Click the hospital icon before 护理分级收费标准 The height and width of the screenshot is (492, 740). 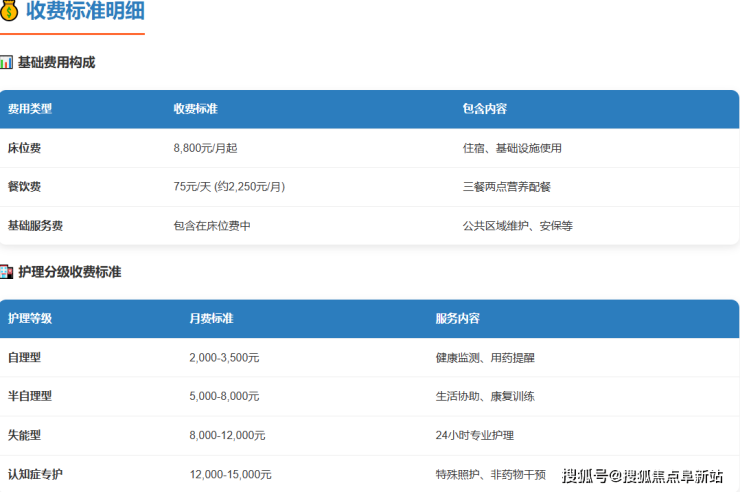click(6, 271)
